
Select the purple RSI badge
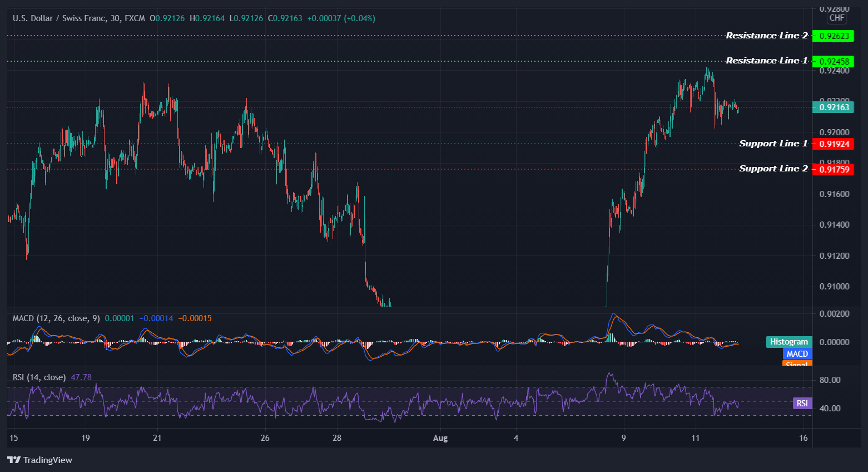pos(802,402)
